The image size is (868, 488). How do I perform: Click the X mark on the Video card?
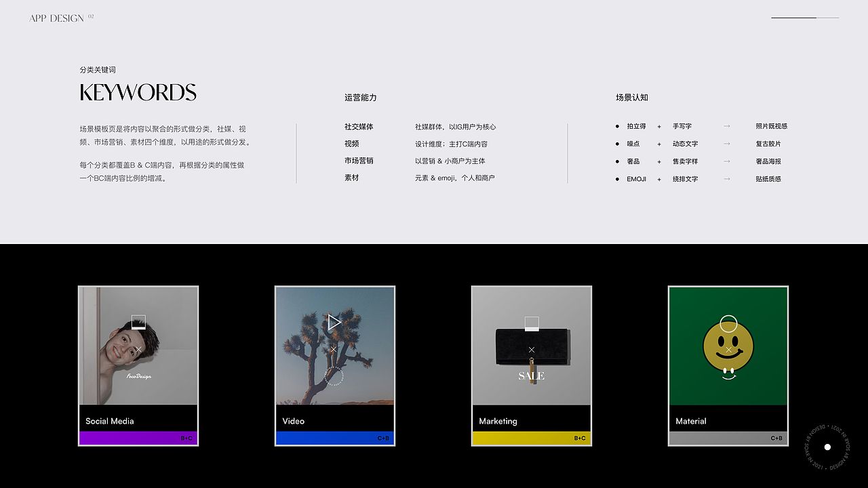(x=333, y=348)
